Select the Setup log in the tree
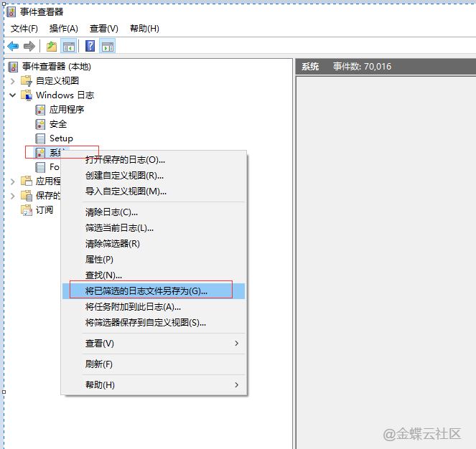The image size is (476, 449). [61, 138]
